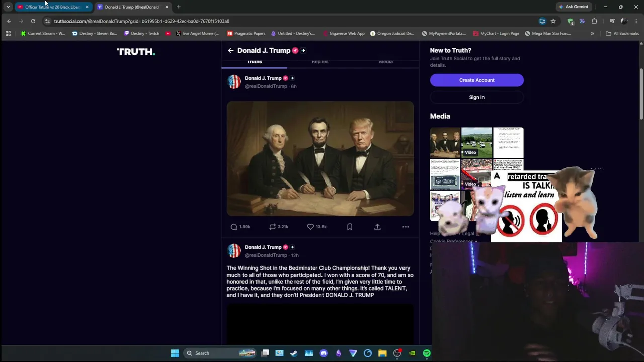Click the Sign In button

[476, 97]
